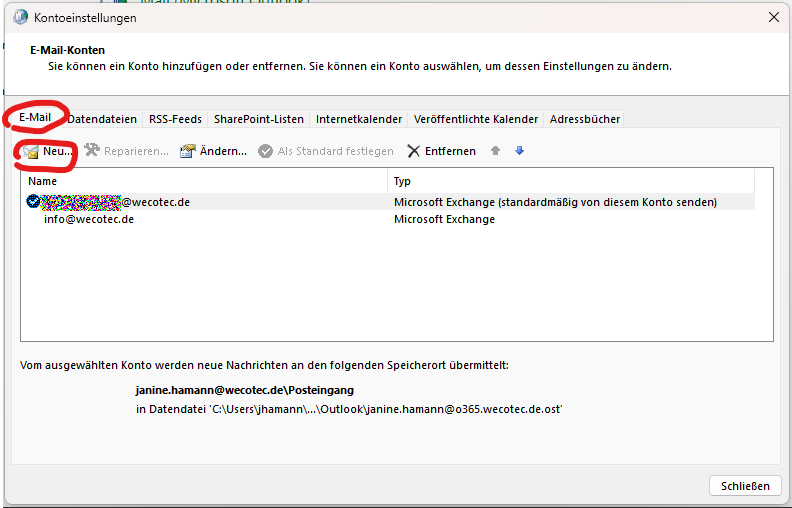Screen dimensions: 792x508
Task: Click the Typ column header
Action: (x=571, y=181)
